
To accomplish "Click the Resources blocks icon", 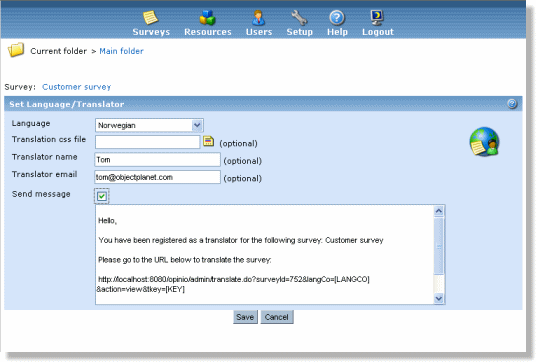I will click(207, 17).
